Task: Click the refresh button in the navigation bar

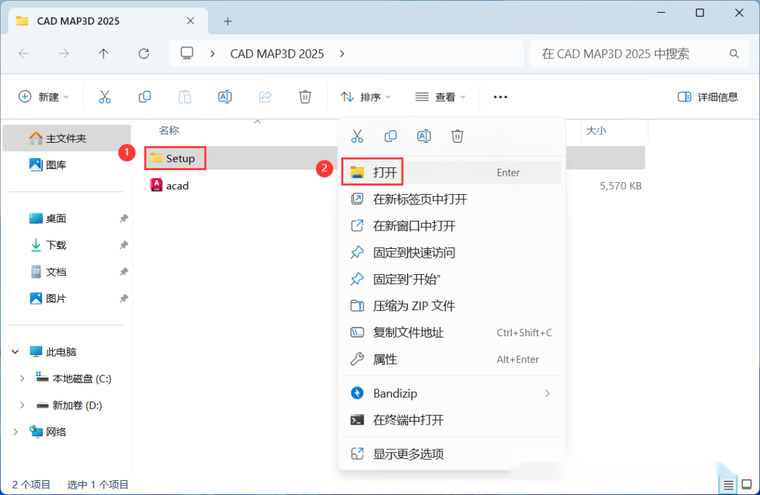Action: 144,53
